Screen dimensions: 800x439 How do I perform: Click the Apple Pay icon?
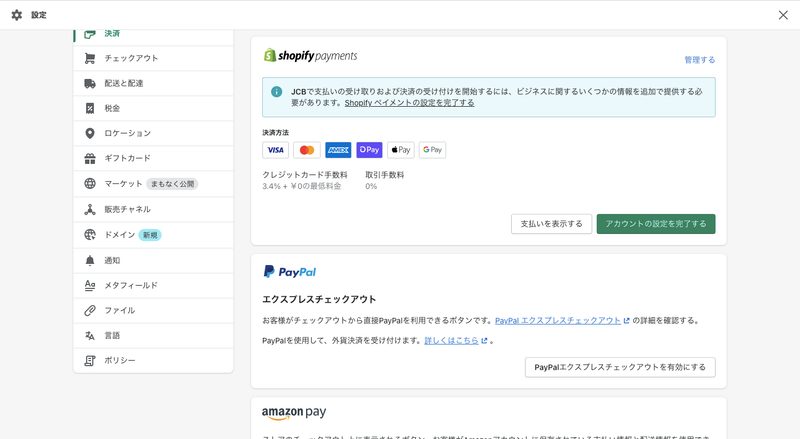coord(401,150)
